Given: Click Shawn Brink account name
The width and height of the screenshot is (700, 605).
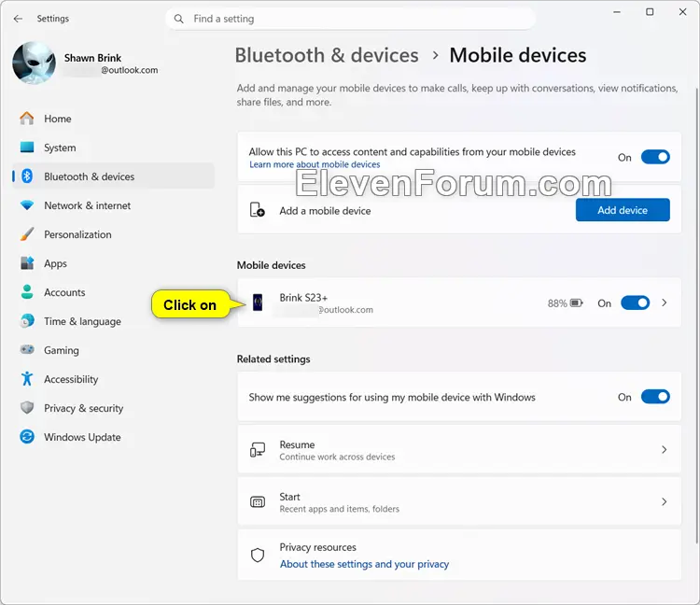Looking at the screenshot, I should pos(92,58).
